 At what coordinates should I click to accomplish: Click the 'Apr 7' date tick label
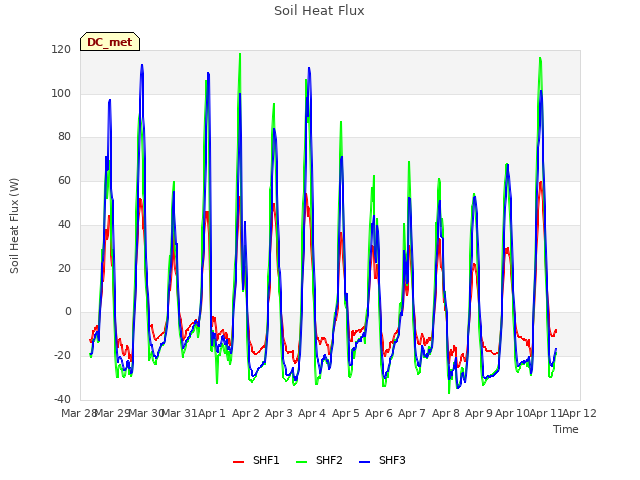point(412,413)
